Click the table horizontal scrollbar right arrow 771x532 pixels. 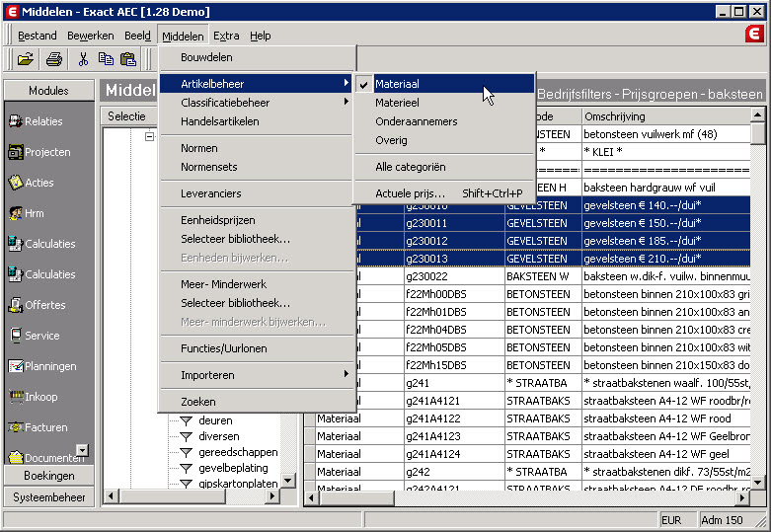(x=742, y=498)
